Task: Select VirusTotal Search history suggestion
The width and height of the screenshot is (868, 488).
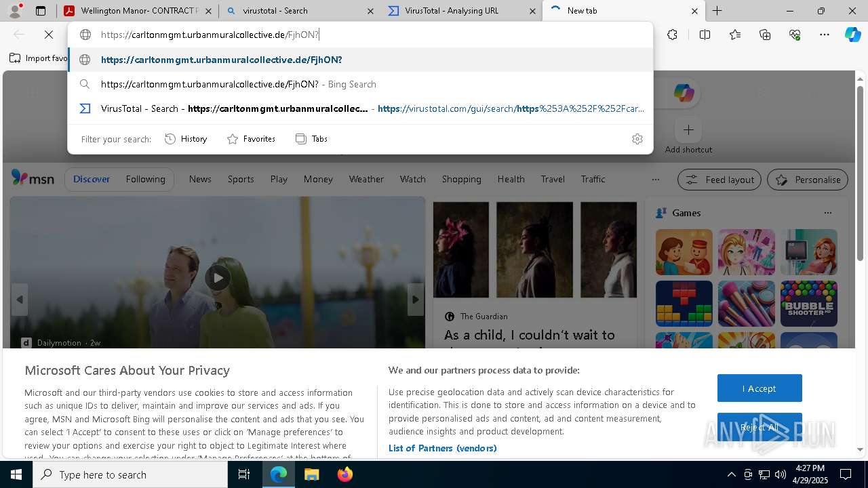Action: click(x=360, y=108)
